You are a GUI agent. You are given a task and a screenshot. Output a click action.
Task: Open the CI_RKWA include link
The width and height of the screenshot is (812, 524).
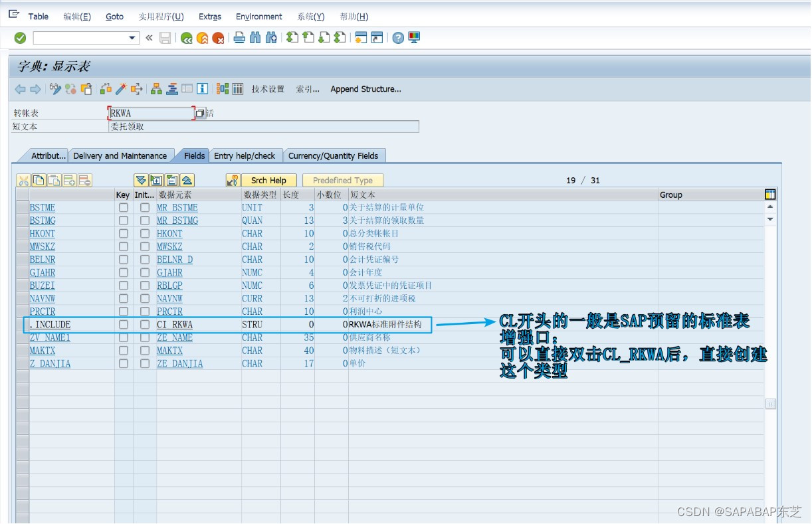pyautogui.click(x=176, y=324)
